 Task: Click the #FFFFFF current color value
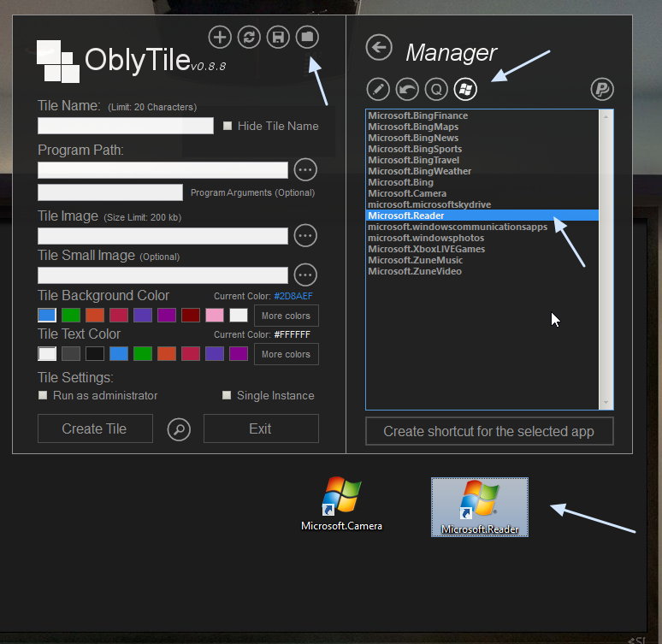(x=293, y=334)
